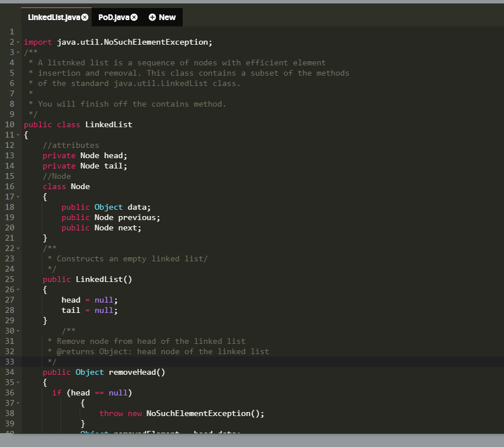Click on 'throw new NoSuchElementException();' line
Viewport: 504px width, 447px height.
[182, 414]
